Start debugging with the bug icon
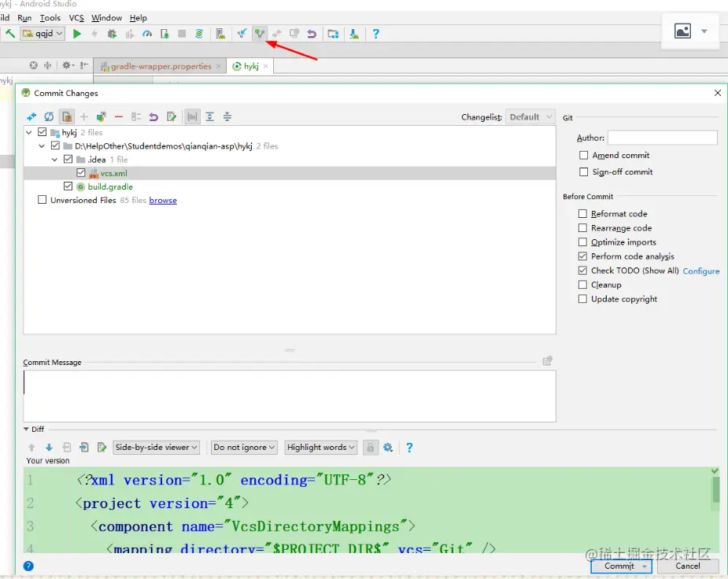Screen dimensions: 728x579 point(112,34)
